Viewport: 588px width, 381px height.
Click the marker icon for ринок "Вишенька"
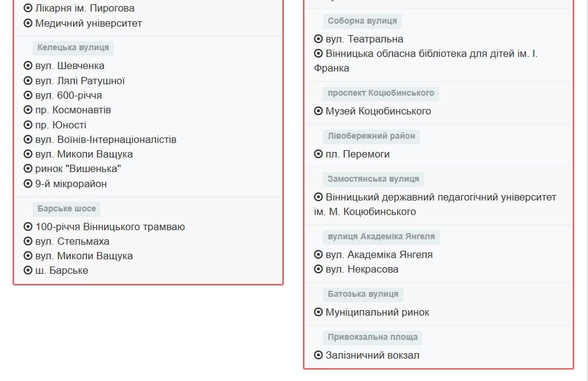[28, 169]
